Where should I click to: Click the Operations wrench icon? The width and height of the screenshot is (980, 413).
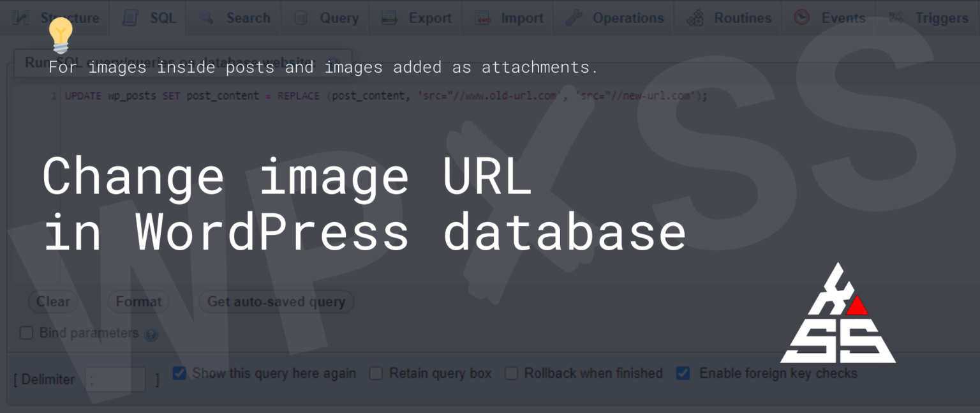tap(574, 18)
